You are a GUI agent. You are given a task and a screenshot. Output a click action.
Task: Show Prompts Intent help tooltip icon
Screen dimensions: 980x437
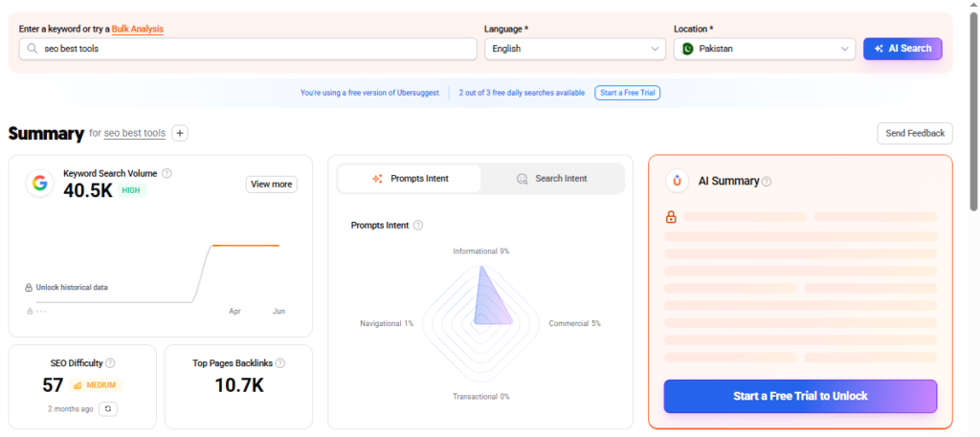pyautogui.click(x=418, y=226)
